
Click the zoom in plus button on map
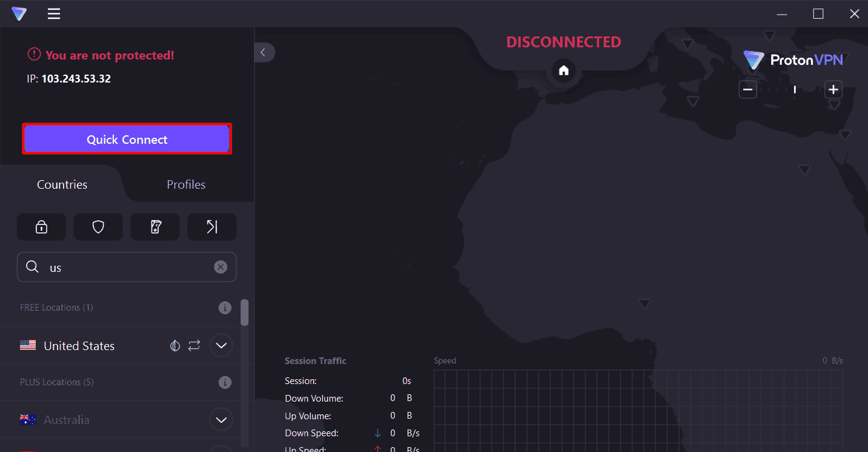pyautogui.click(x=833, y=89)
